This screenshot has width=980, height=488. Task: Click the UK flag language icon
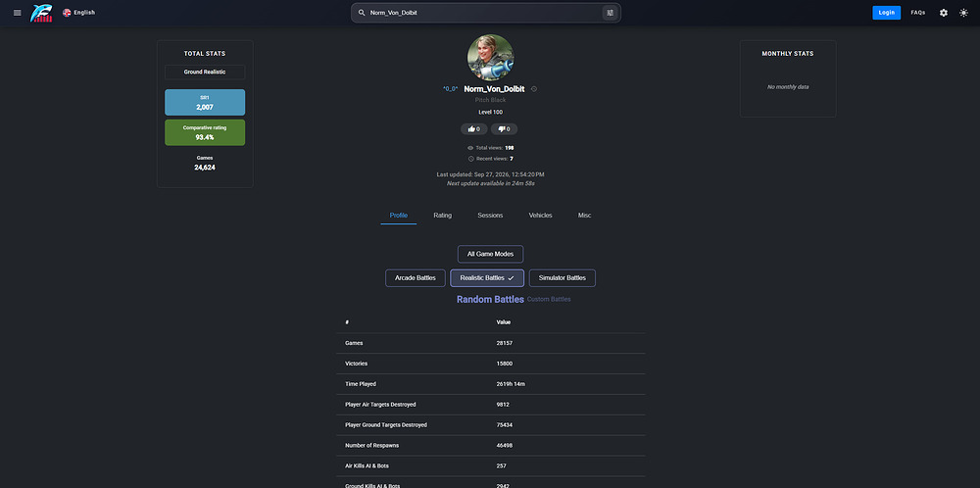tap(67, 13)
